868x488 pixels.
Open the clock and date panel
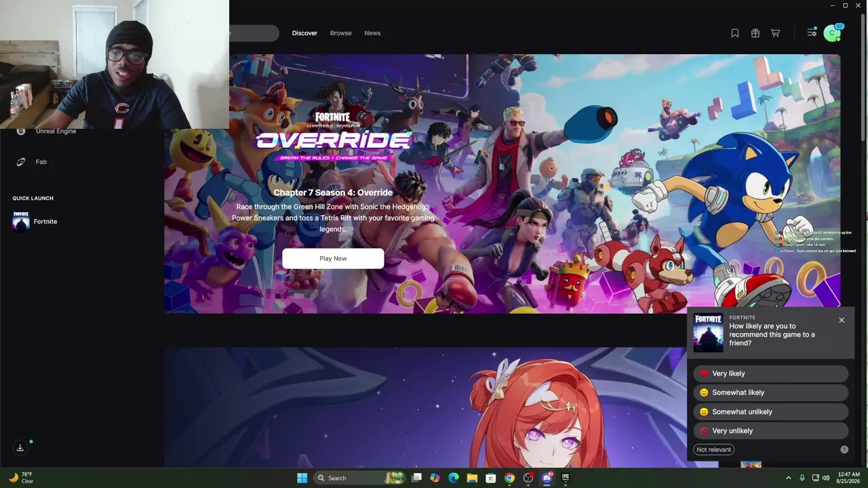pos(848,478)
